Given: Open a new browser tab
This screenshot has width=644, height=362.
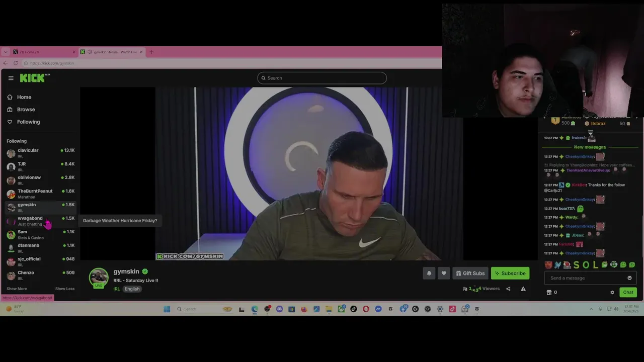Looking at the screenshot, I should point(151,52).
